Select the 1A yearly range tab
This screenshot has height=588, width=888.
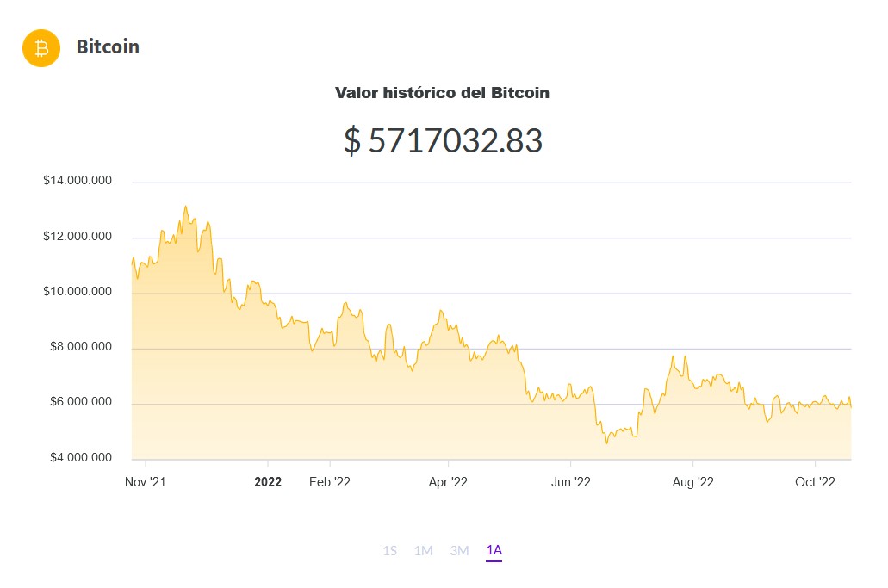click(494, 550)
